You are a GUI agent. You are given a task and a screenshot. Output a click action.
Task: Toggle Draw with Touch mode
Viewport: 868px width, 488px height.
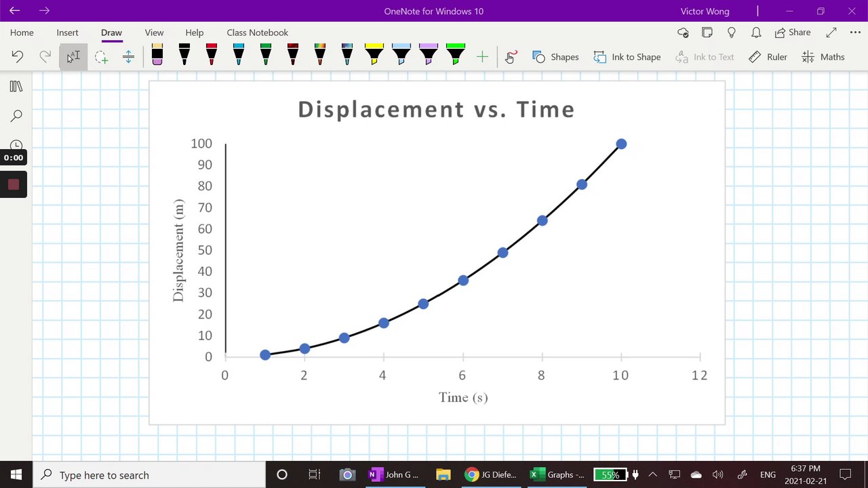pyautogui.click(x=511, y=57)
